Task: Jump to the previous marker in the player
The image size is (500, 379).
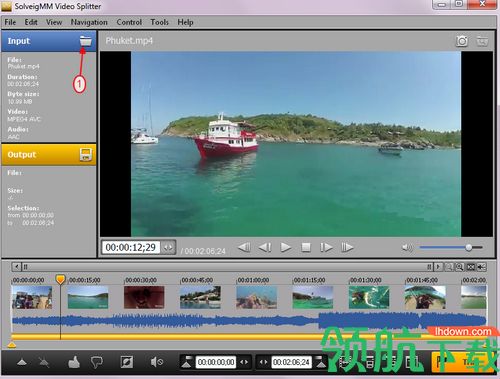Action: click(x=244, y=247)
